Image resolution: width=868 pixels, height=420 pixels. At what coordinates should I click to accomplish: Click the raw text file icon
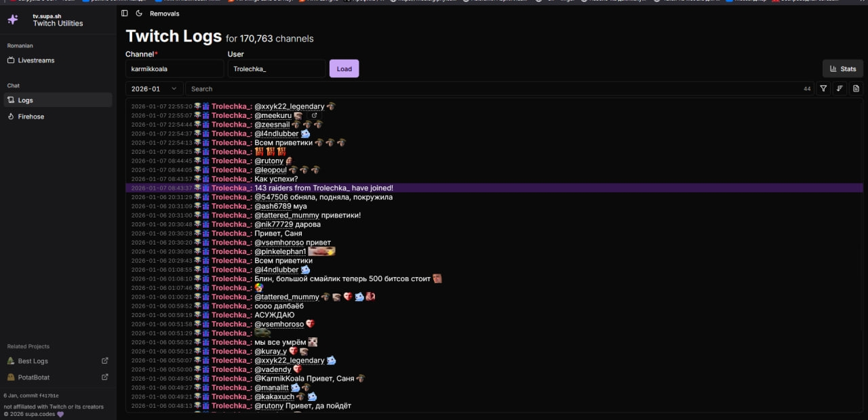click(856, 89)
